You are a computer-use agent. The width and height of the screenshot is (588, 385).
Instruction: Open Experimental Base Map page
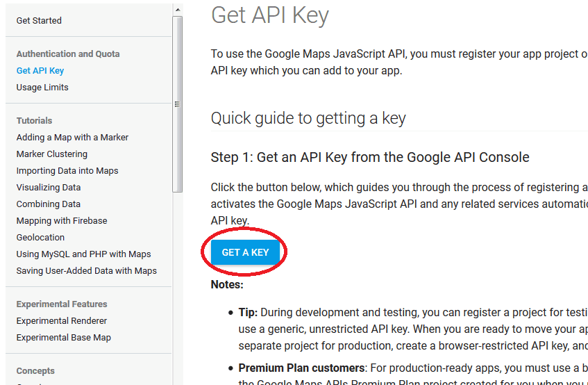(64, 338)
